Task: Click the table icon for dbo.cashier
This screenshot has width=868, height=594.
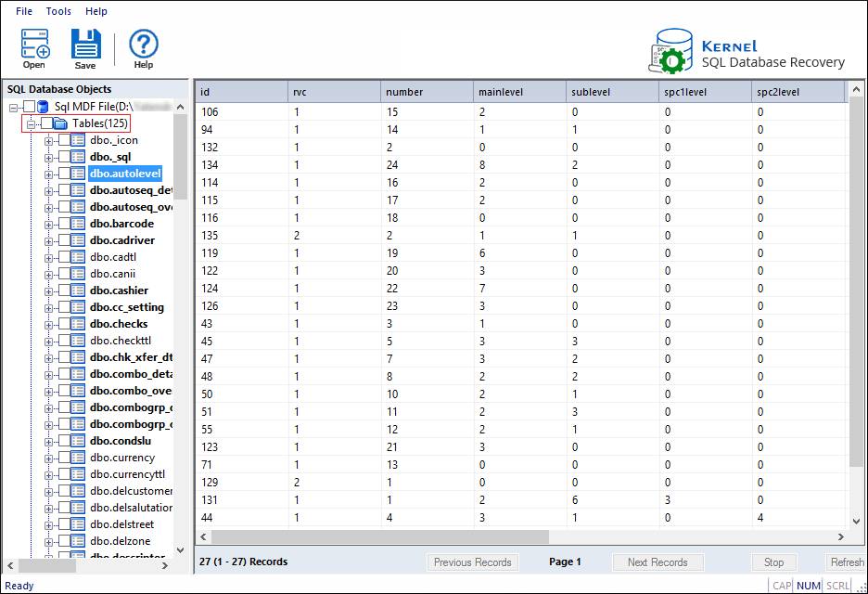Action: click(78, 291)
